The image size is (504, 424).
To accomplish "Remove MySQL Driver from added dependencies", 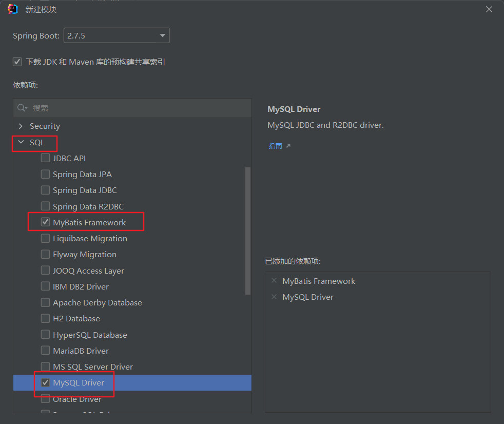I will point(274,297).
